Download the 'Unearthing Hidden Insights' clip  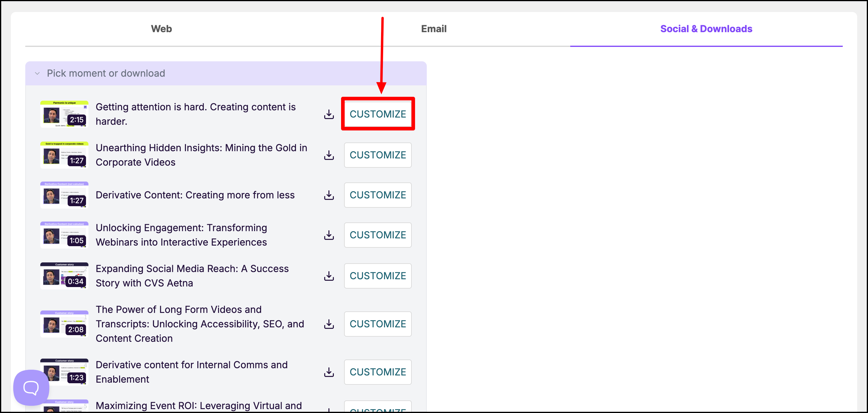pos(329,155)
